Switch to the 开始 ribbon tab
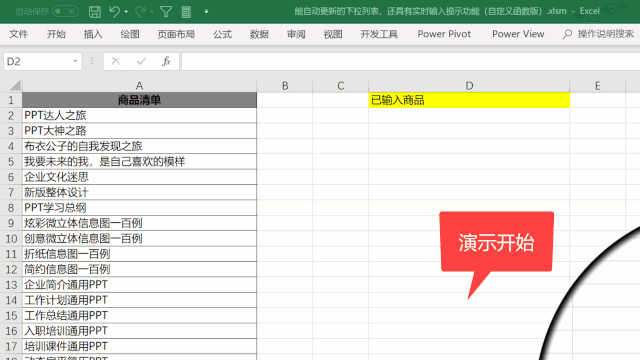640x360 pixels. pyautogui.click(x=56, y=34)
